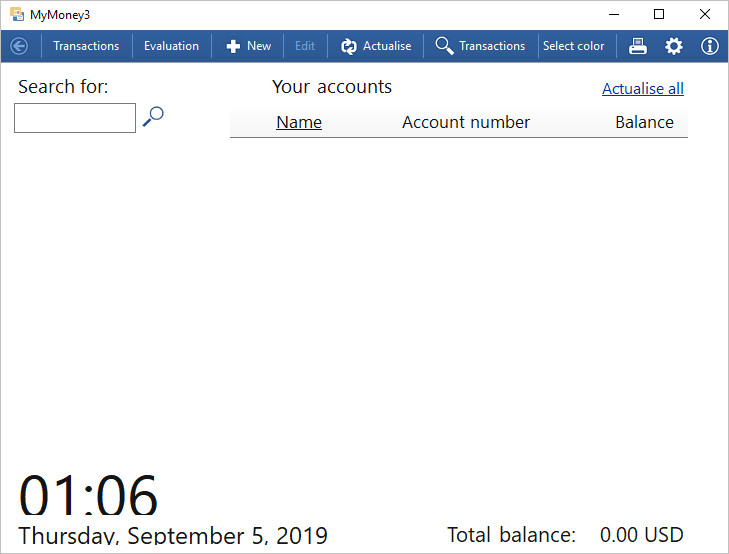Image resolution: width=729 pixels, height=554 pixels.
Task: Open settings via gear icon
Action: (x=673, y=46)
